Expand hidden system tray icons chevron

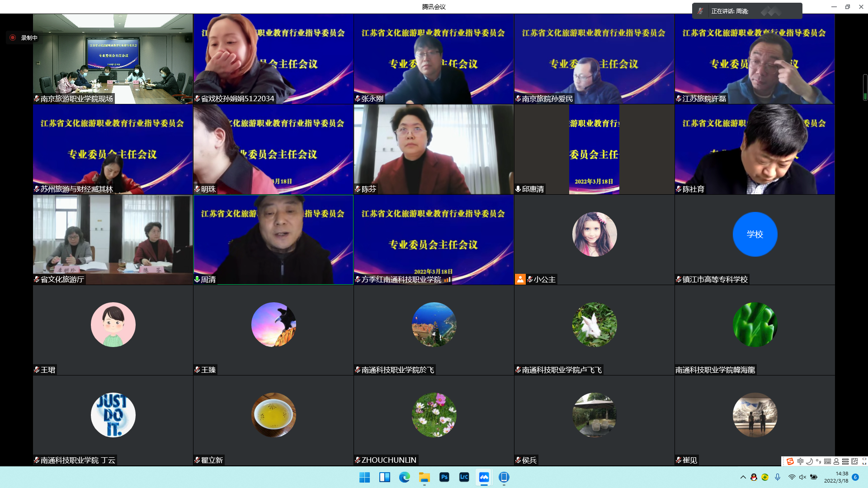[x=743, y=477]
